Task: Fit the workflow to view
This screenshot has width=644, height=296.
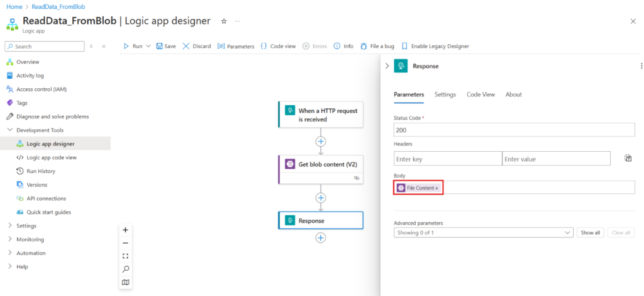Action: pos(126,256)
